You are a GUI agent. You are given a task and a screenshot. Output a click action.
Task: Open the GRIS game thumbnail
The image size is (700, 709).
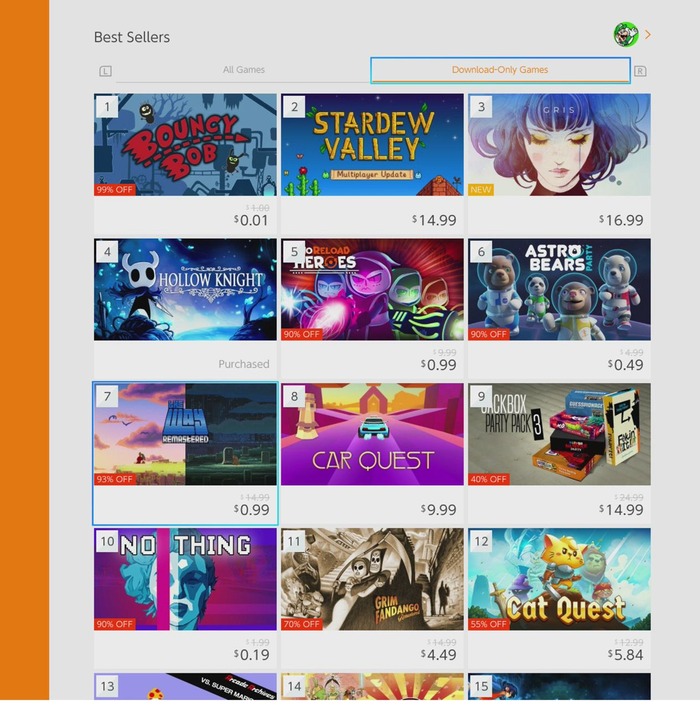pyautogui.click(x=559, y=145)
